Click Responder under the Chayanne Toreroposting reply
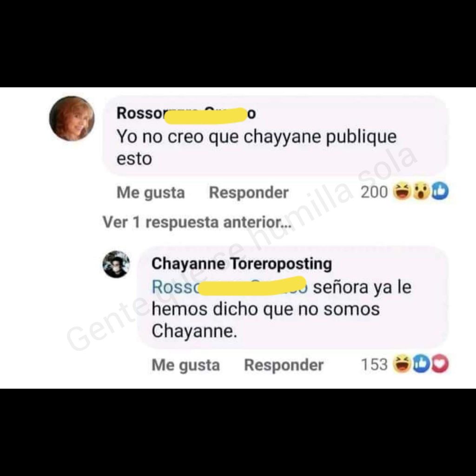 point(284,365)
